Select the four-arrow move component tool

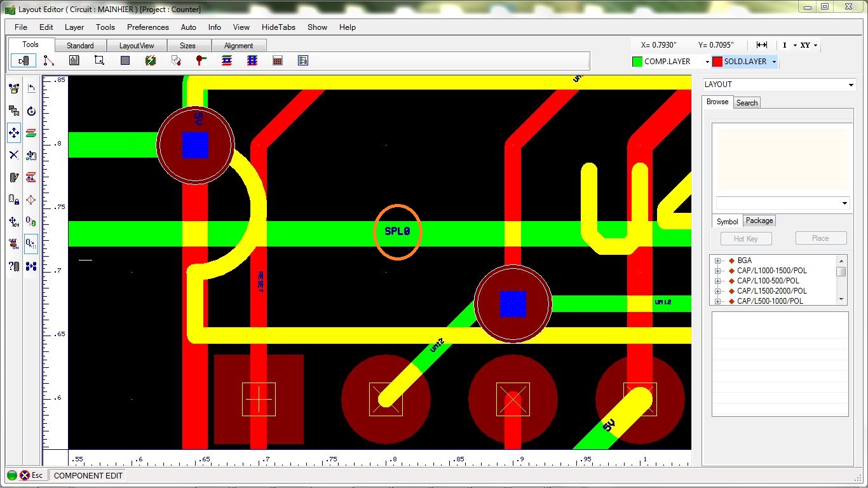(14, 133)
